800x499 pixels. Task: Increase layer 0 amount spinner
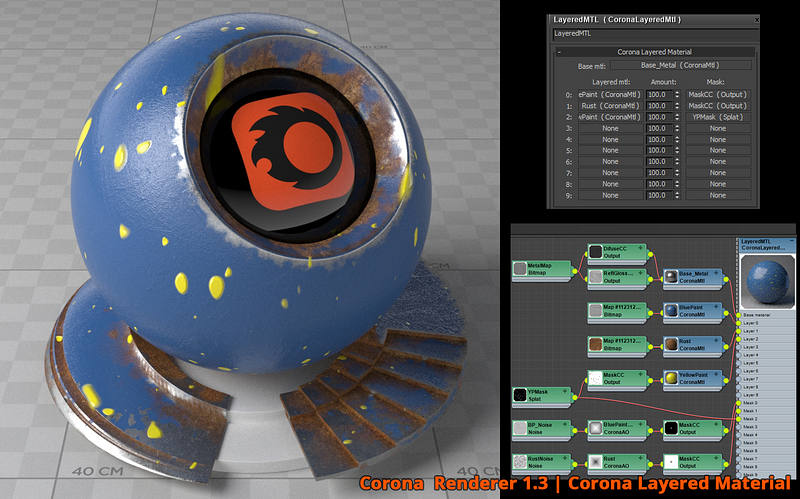676,92
